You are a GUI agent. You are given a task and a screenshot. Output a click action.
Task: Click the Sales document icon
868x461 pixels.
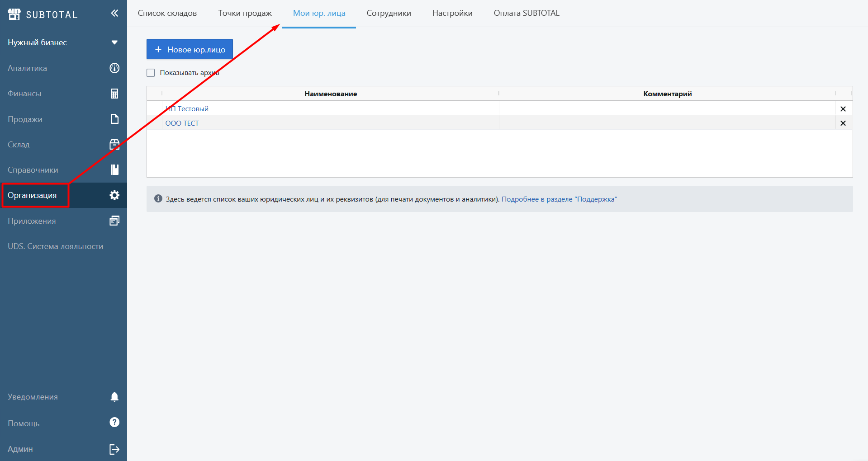(x=114, y=119)
